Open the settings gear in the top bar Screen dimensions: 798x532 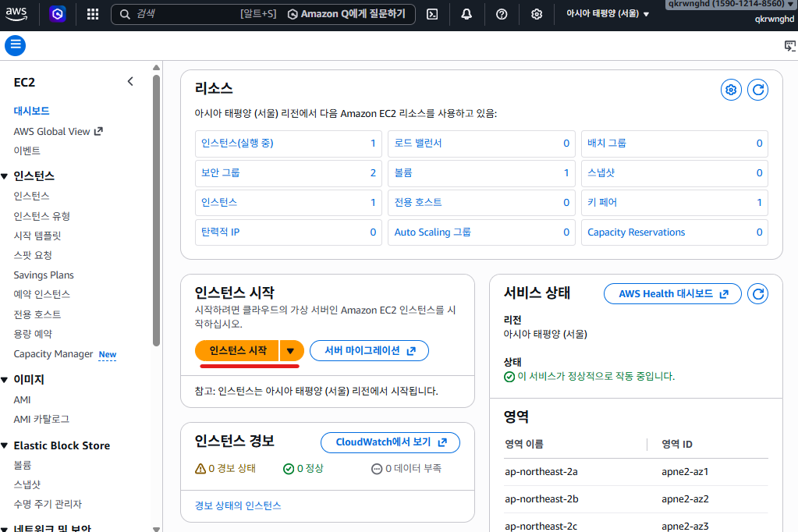[537, 14]
